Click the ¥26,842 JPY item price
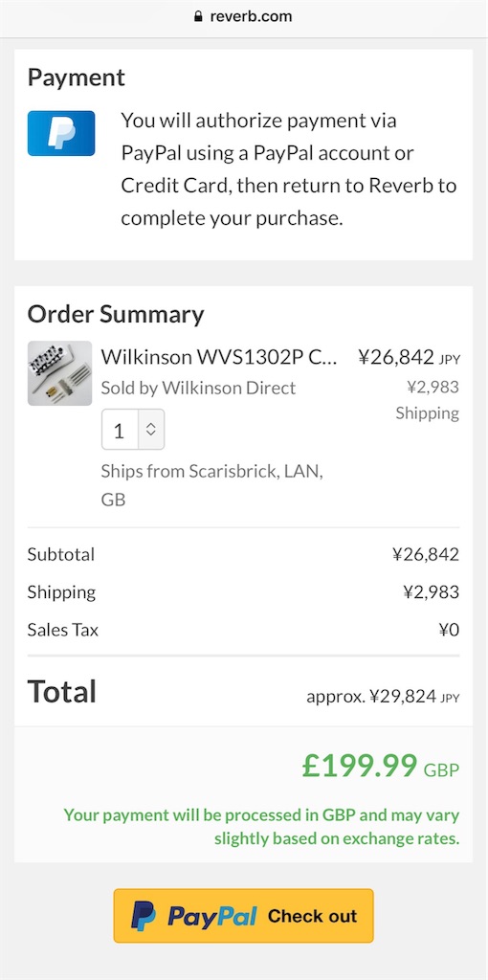The image size is (488, 980). 409,357
